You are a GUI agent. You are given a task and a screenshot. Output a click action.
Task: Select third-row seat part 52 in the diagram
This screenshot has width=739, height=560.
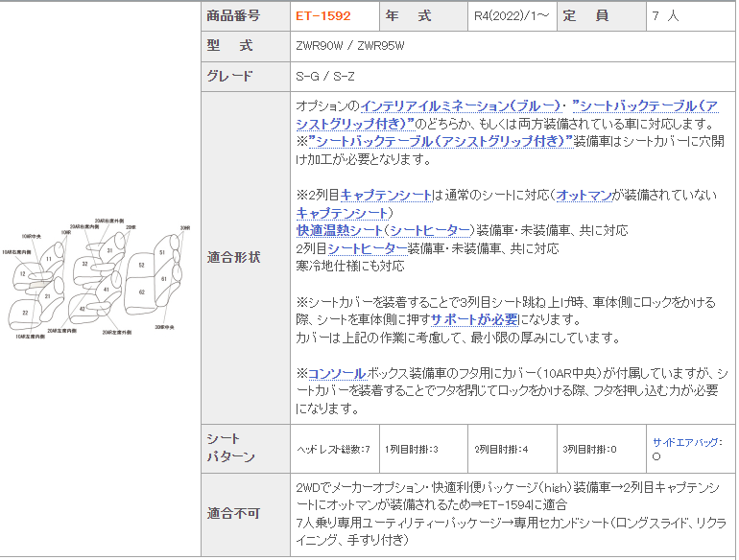141,265
